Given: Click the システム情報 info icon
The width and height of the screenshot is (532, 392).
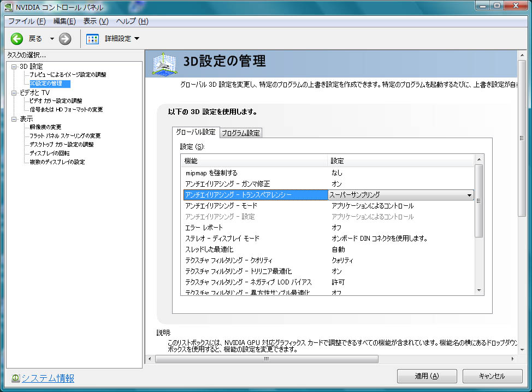Looking at the screenshot, I should pos(15,378).
